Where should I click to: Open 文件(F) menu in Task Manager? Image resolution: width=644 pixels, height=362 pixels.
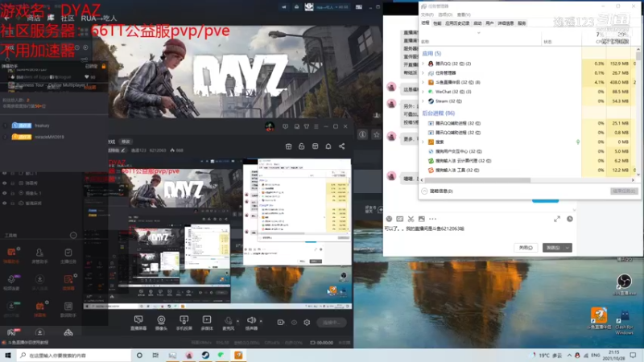point(427,14)
